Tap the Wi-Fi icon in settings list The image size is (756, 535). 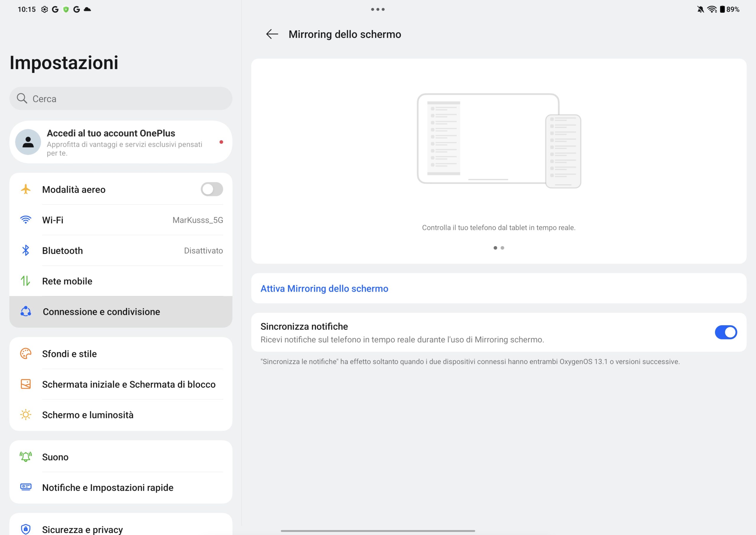click(26, 220)
